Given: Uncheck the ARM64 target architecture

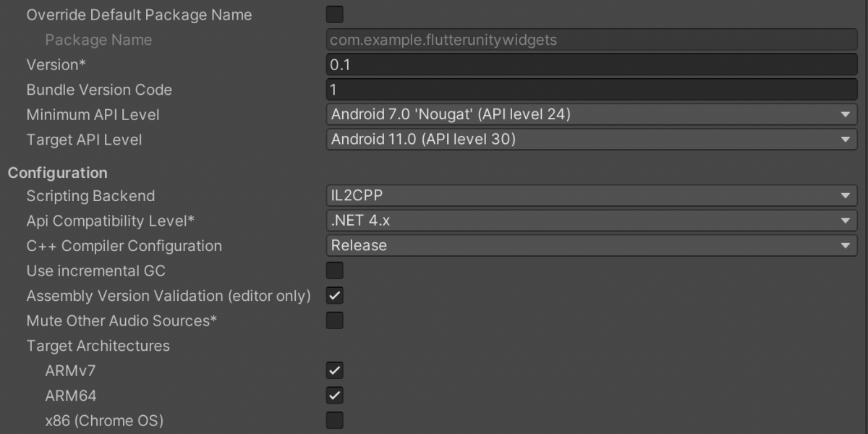Looking at the screenshot, I should (335, 396).
